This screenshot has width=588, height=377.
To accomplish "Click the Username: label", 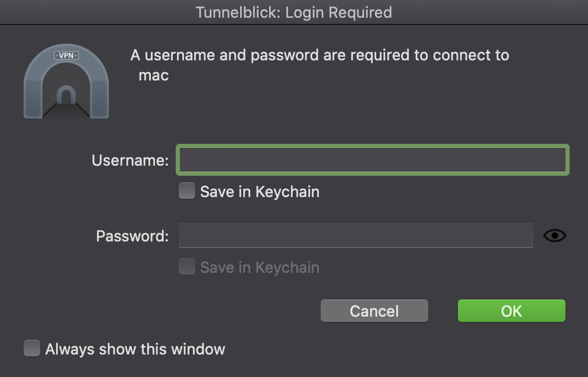I will pos(130,160).
